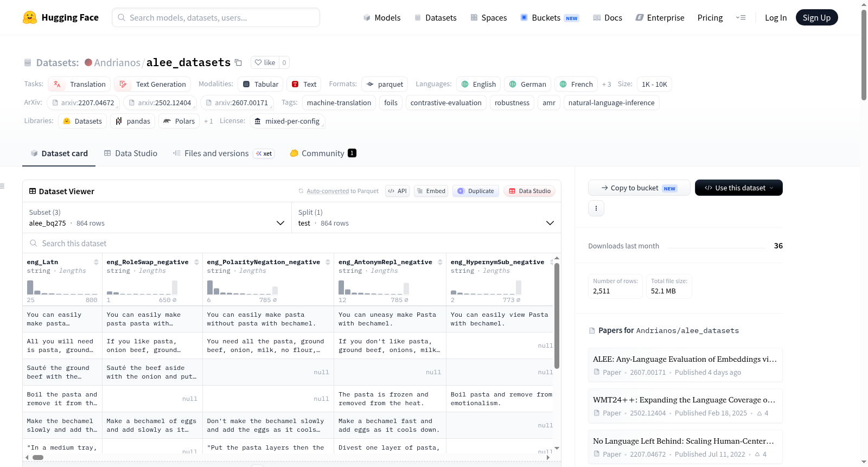Image resolution: width=868 pixels, height=467 pixels.
Task: Filter by German language tag
Action: [x=528, y=84]
